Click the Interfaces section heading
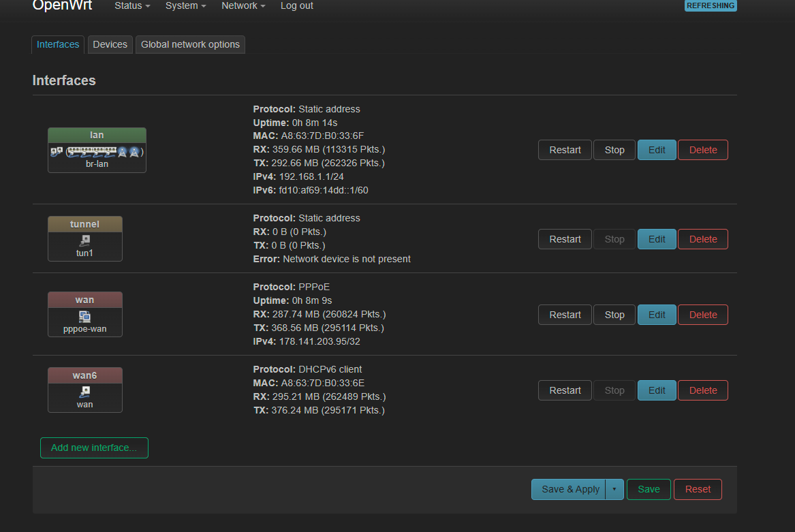 coord(64,80)
